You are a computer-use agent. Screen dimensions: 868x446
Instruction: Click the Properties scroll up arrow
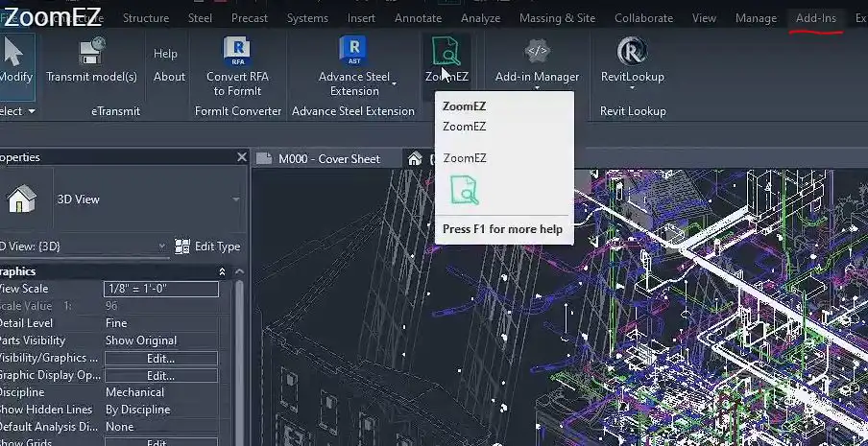(x=239, y=271)
